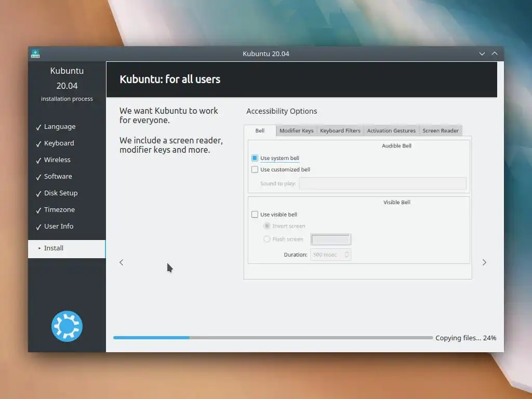532x399 pixels.
Task: Enable the Use visible bell checkbox
Action: click(x=255, y=215)
